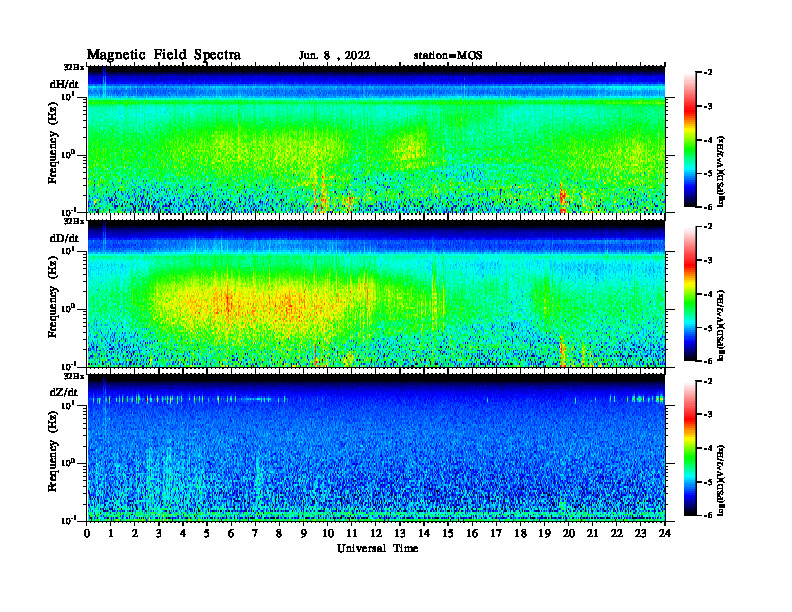Select hour tick label '24' on time axis
The width and height of the screenshot is (792, 612).
click(665, 534)
